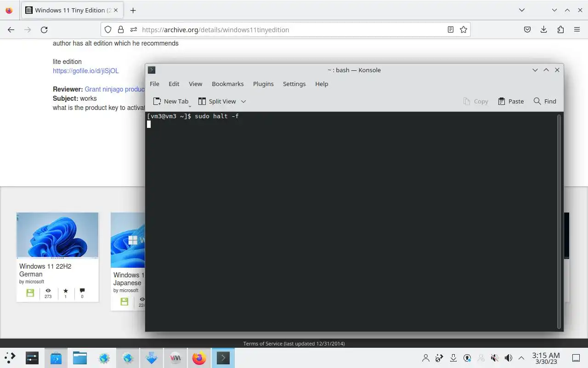The width and height of the screenshot is (588, 368).
Task: Expand the Split View dropdown arrow
Action: click(x=243, y=101)
